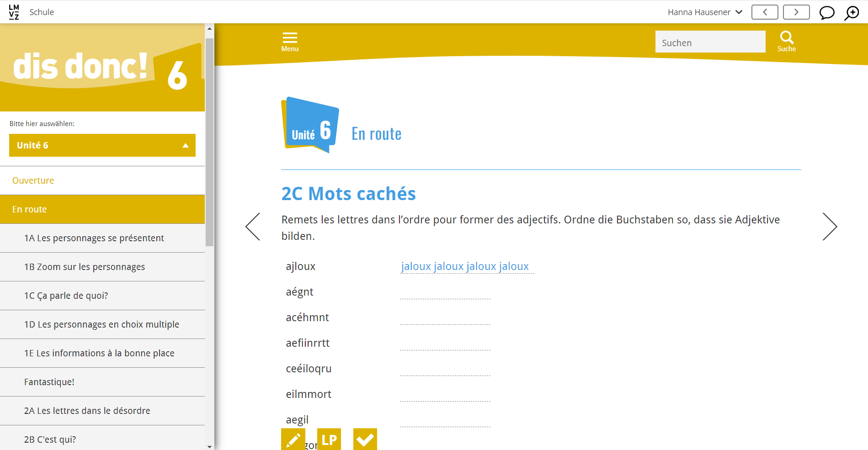Viewport: 868px width, 450px height.
Task: Click the En route heading text
Action: [377, 134]
